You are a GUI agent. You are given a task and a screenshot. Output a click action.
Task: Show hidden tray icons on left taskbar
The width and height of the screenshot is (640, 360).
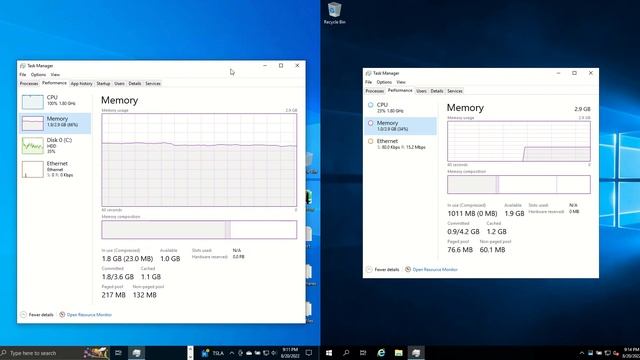[231, 353]
